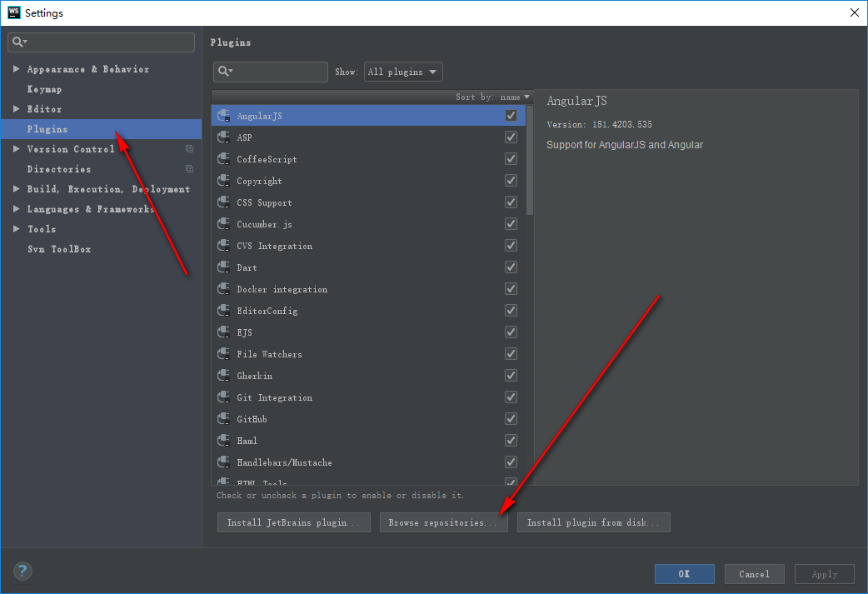The image size is (868, 594).
Task: Uncheck the CSS Support plugin
Action: pos(511,202)
